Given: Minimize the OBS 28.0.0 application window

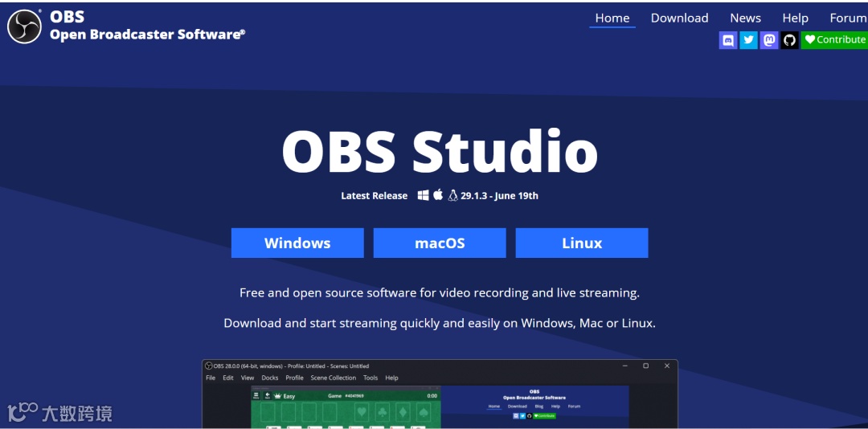Looking at the screenshot, I should pos(625,366).
